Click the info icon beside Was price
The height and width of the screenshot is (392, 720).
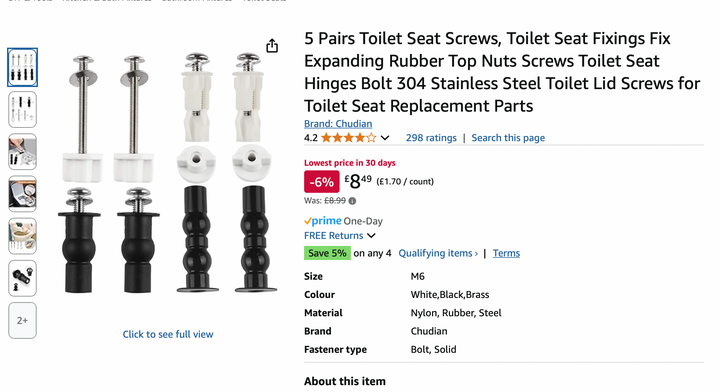[x=352, y=201]
